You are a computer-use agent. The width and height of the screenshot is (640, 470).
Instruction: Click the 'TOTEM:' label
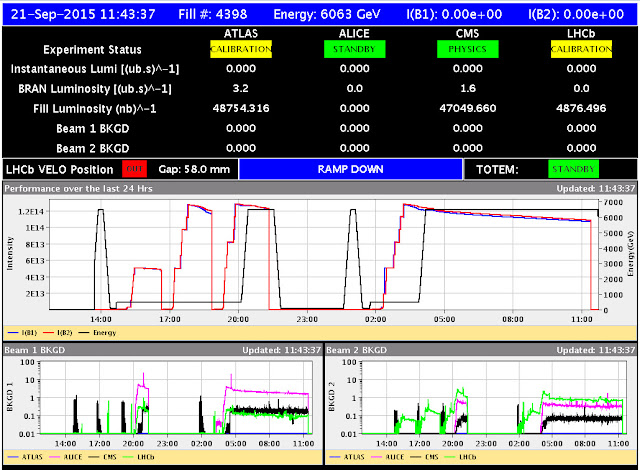click(x=497, y=170)
